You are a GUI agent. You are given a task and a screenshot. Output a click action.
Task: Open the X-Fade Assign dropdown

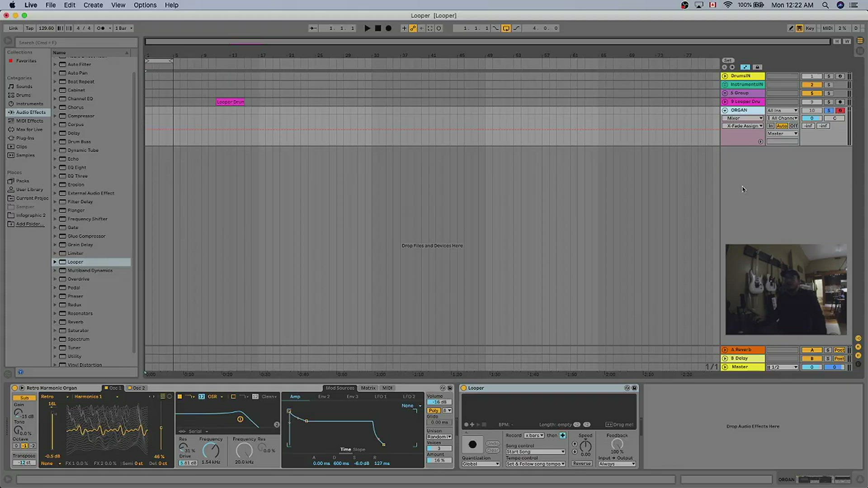[743, 126]
